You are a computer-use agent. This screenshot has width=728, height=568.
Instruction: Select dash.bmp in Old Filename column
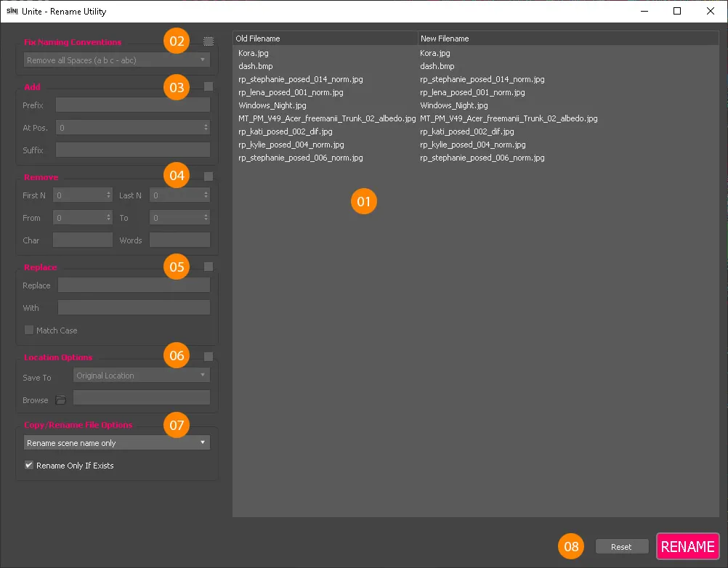click(255, 66)
